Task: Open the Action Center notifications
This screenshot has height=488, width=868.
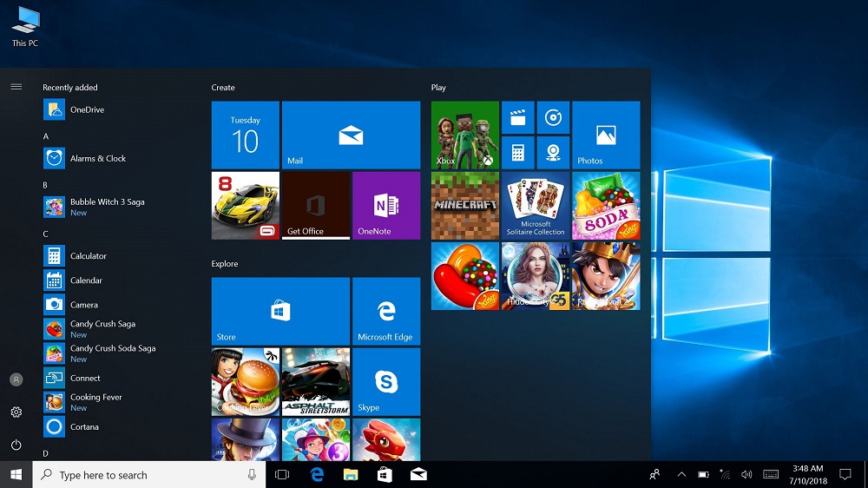Action: pyautogui.click(x=845, y=475)
